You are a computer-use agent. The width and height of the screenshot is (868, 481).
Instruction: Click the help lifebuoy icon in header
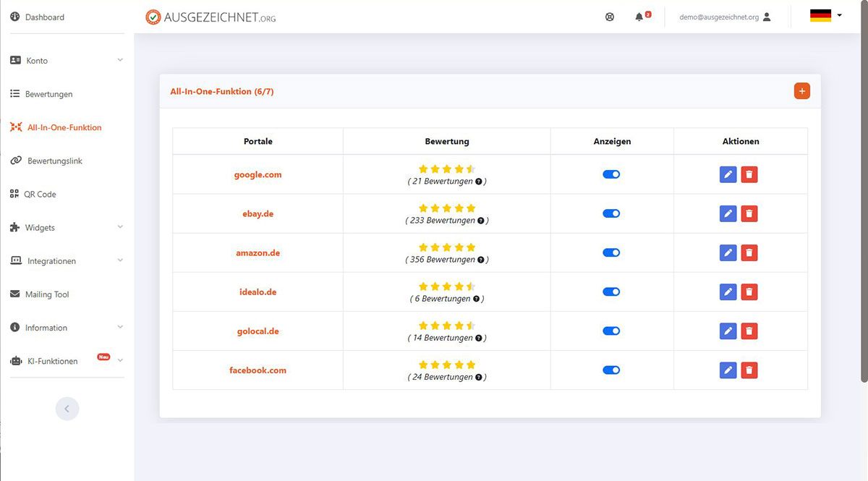pos(610,17)
